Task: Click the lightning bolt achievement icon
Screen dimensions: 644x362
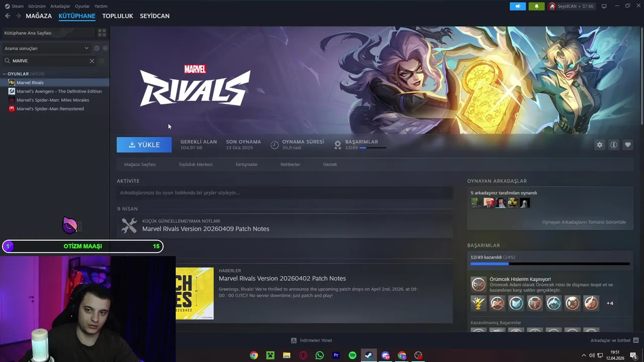Action: (478, 303)
